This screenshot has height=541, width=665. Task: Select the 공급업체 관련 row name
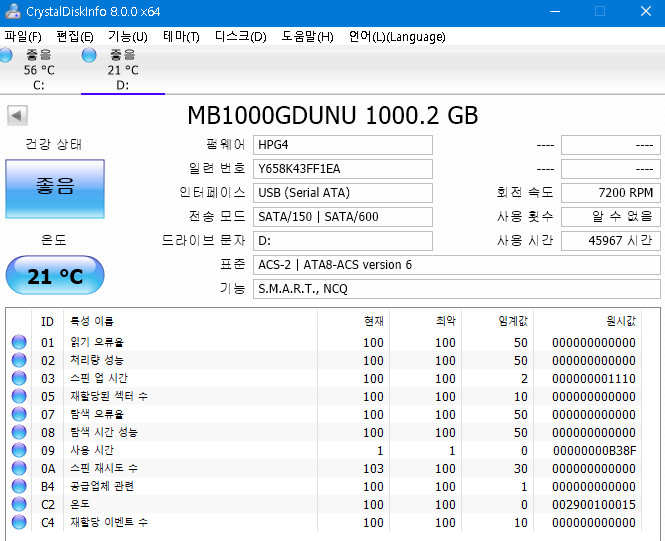(x=102, y=486)
